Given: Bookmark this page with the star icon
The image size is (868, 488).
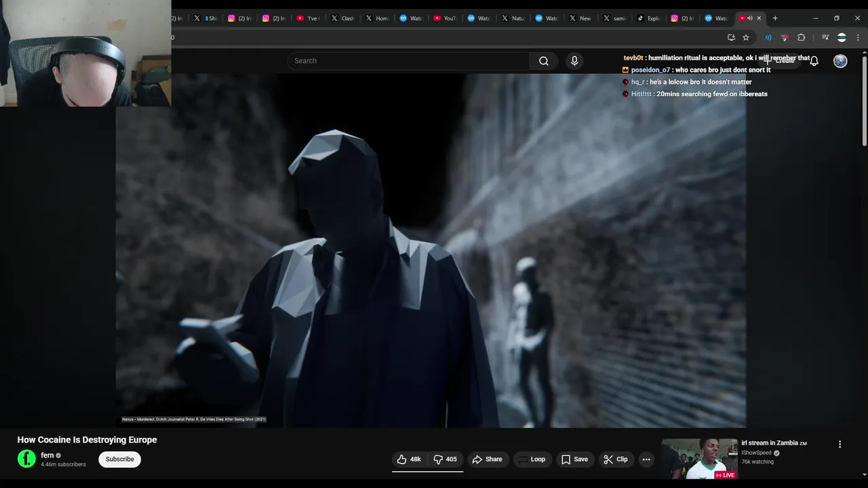Looking at the screenshot, I should point(746,37).
